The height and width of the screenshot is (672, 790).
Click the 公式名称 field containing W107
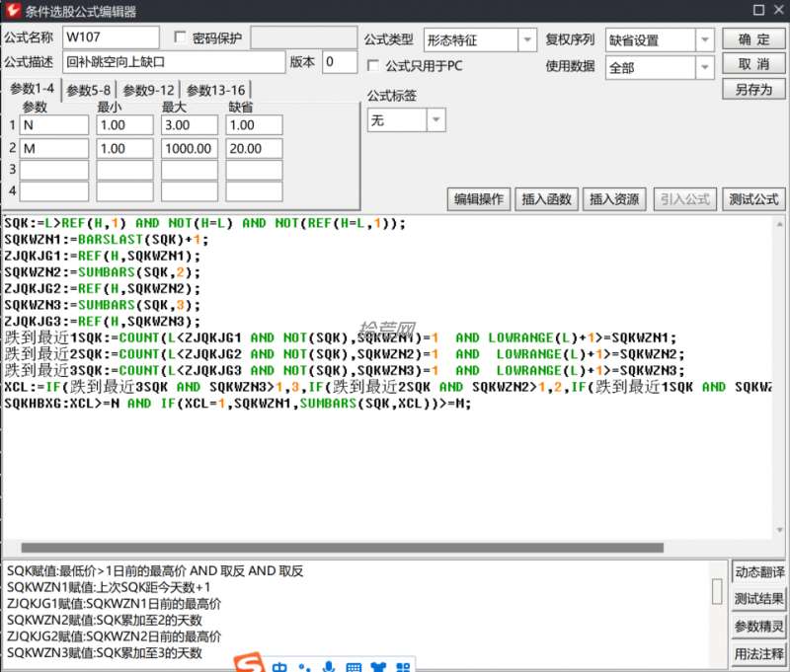pos(111,37)
